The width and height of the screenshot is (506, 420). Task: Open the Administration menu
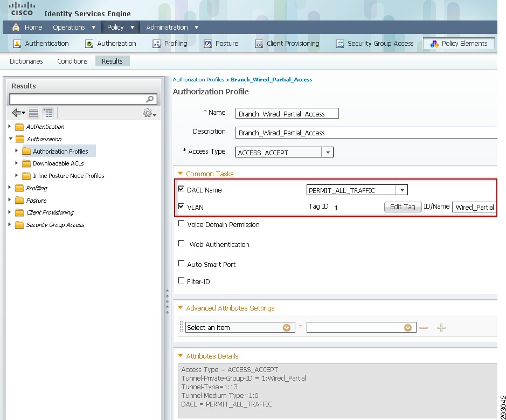[x=172, y=27]
